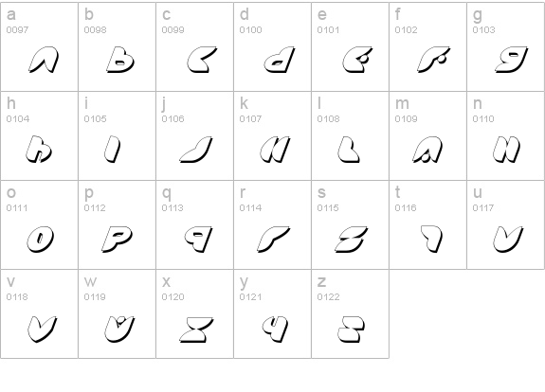
Task: Click the glyph preview for letter a
Action: click(x=44, y=60)
